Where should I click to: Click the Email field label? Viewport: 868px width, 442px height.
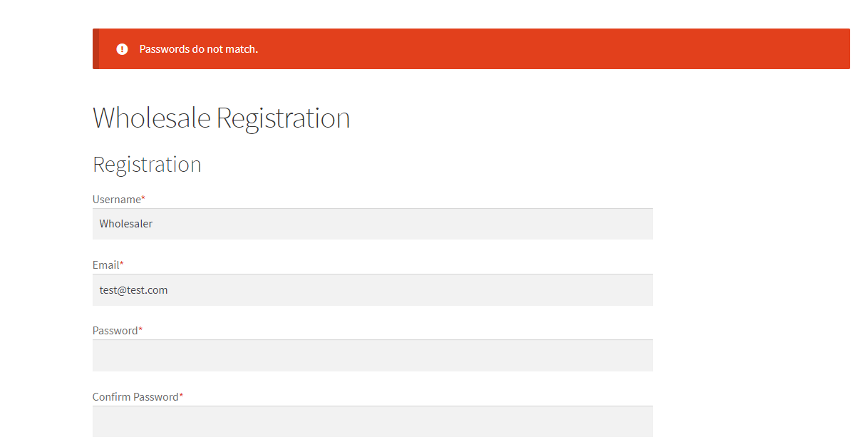[x=105, y=264]
